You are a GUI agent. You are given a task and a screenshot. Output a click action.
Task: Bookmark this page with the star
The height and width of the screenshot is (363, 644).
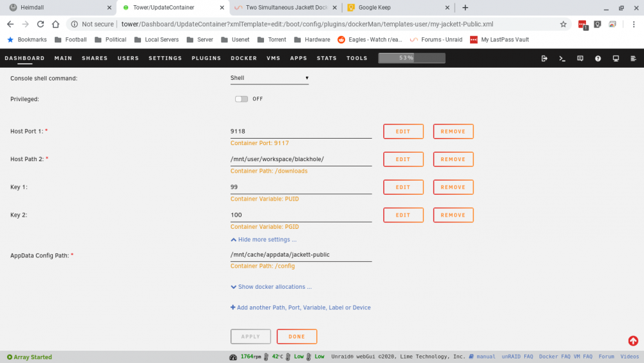pyautogui.click(x=563, y=25)
